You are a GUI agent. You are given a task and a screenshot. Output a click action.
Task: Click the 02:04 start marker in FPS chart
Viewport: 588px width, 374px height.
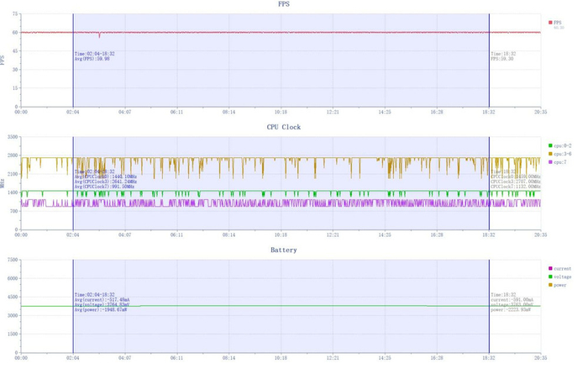(73, 60)
